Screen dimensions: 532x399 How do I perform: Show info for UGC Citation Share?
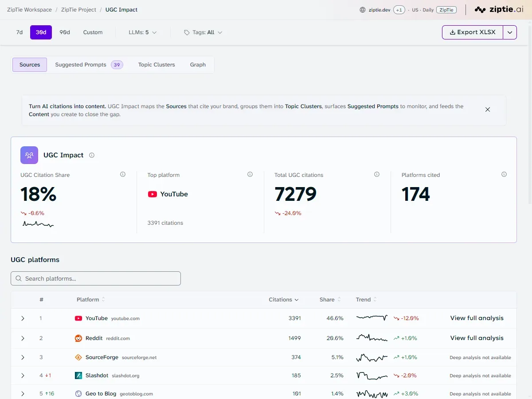(x=123, y=175)
